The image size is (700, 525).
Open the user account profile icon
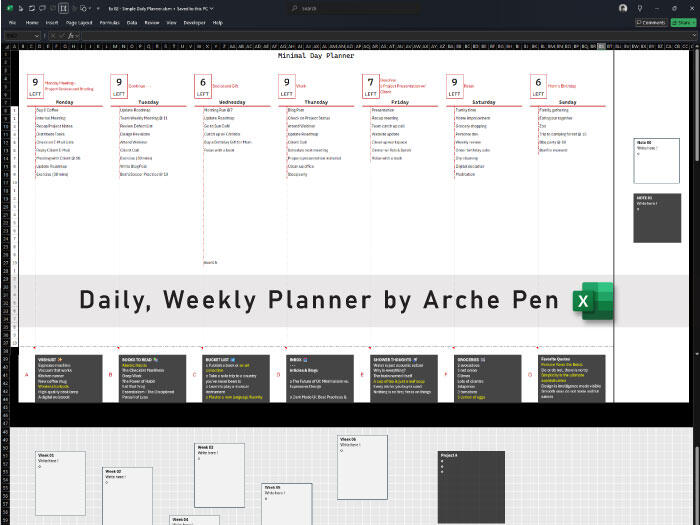click(x=623, y=7)
